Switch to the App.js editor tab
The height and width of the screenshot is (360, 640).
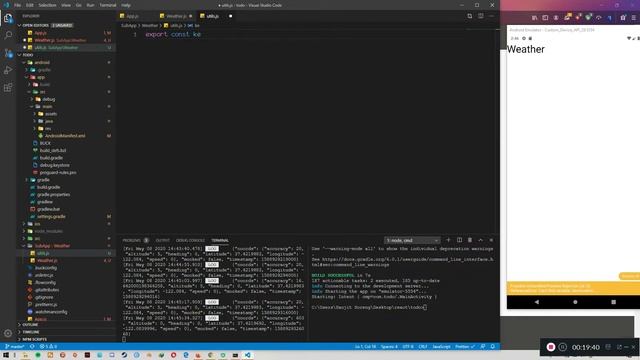pos(133,16)
